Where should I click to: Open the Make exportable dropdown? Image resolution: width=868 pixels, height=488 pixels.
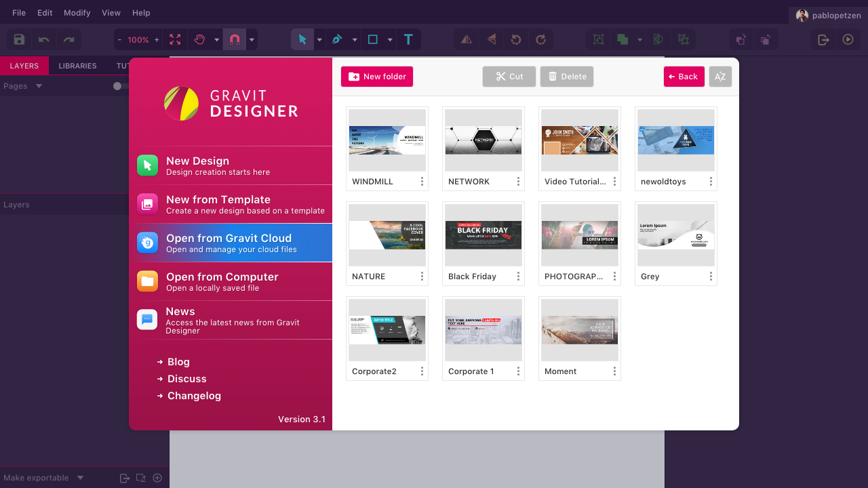coord(80,478)
